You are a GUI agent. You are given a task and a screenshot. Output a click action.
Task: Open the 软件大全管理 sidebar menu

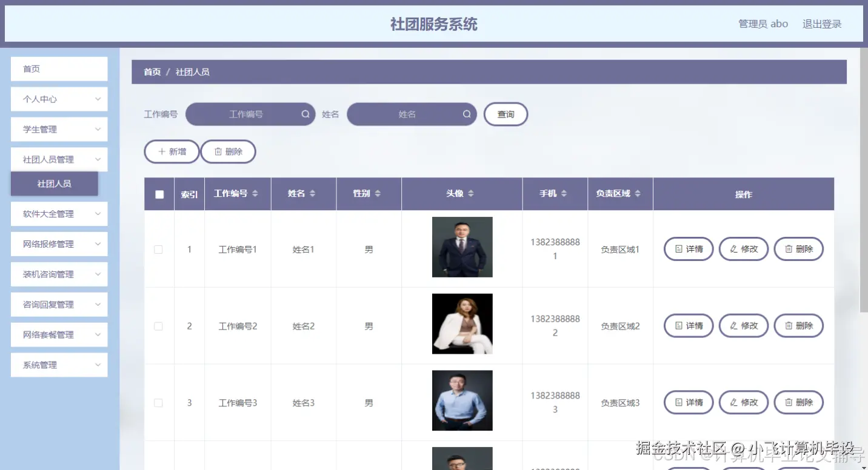point(59,214)
